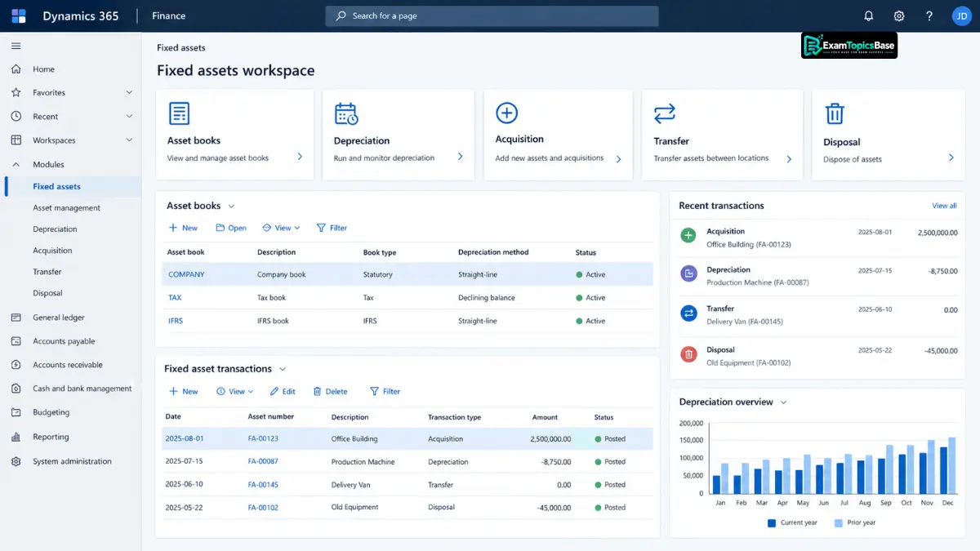Open settings gear in top bar
980x551 pixels.
899,16
